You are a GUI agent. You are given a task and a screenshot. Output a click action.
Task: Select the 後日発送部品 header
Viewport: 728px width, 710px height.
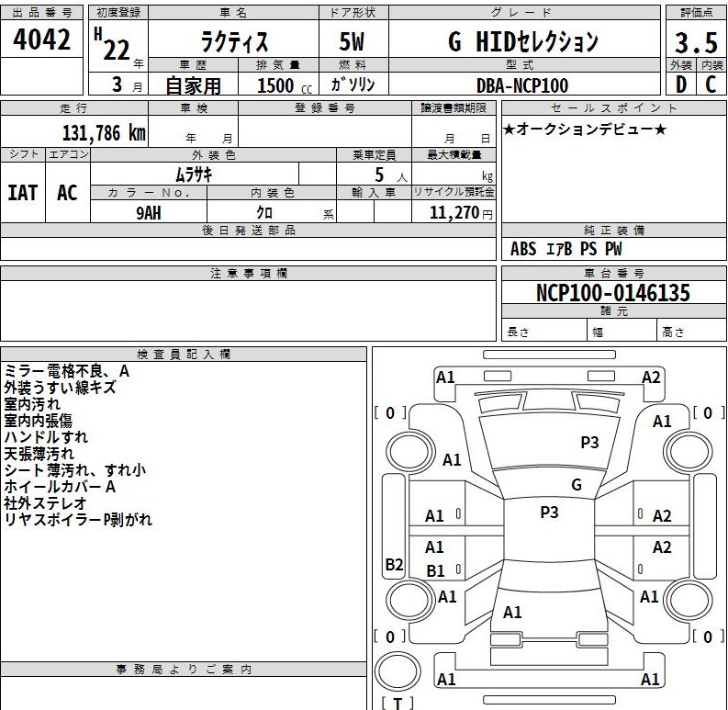coord(249,231)
